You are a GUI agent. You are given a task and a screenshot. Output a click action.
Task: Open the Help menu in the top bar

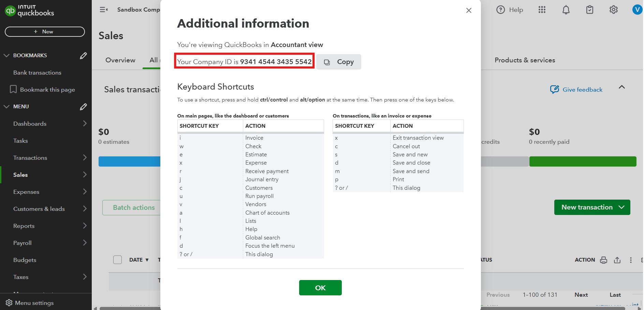point(510,10)
